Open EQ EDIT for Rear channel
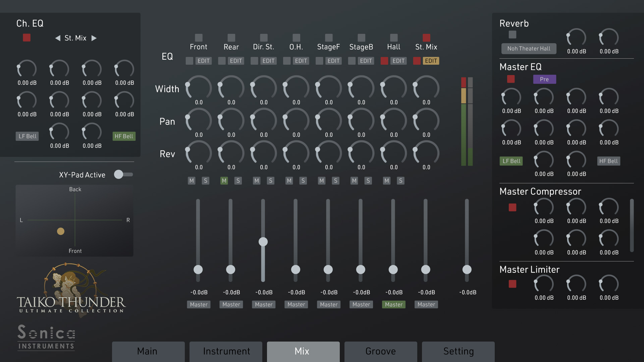Image resolution: width=644 pixels, height=362 pixels. pyautogui.click(x=236, y=61)
